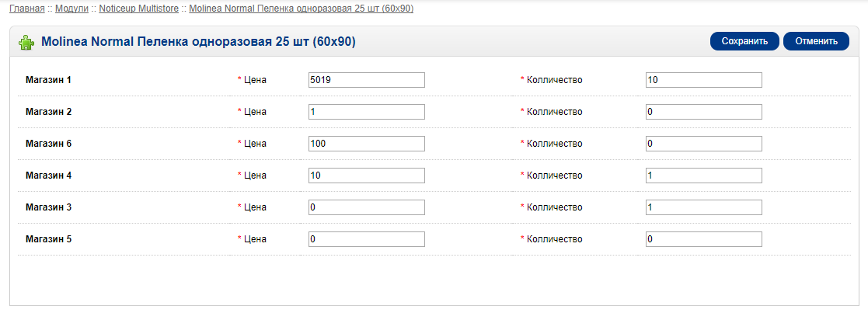Click the page title Molinea Normal Пеленка
The height and width of the screenshot is (313, 868).
(x=198, y=42)
